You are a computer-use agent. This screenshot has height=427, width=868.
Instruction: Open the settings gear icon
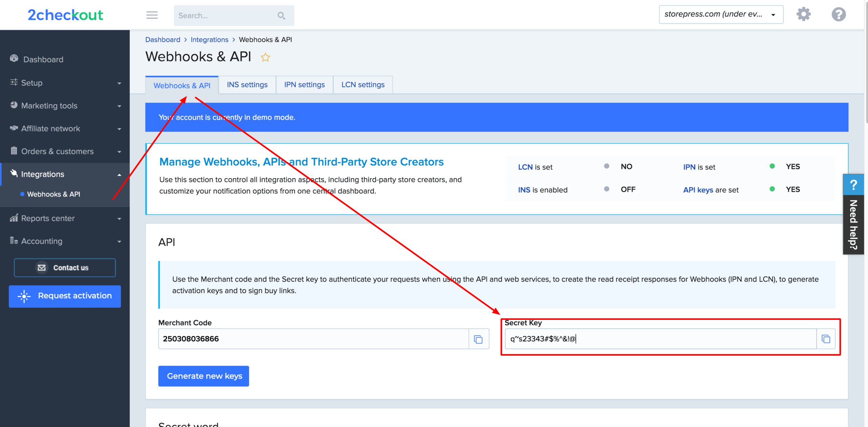click(804, 14)
